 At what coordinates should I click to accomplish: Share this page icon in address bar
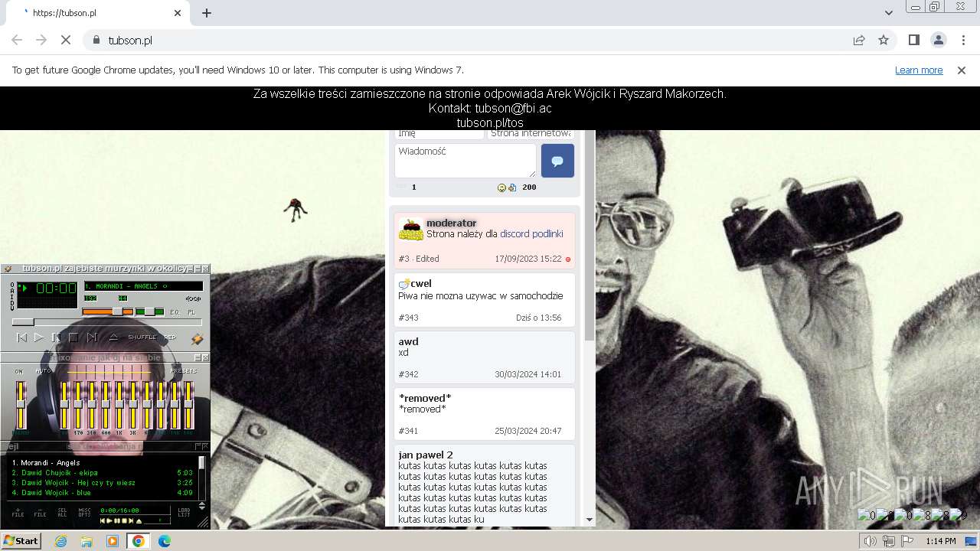tap(859, 40)
